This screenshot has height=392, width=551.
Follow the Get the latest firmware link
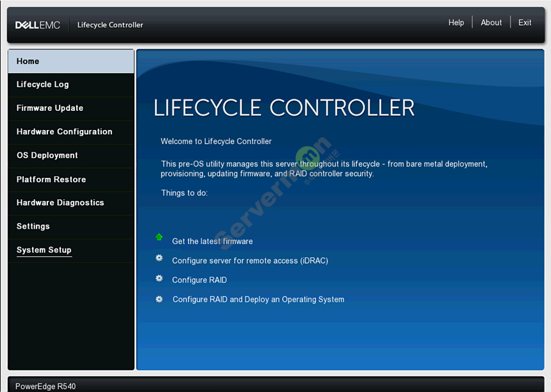(x=212, y=241)
